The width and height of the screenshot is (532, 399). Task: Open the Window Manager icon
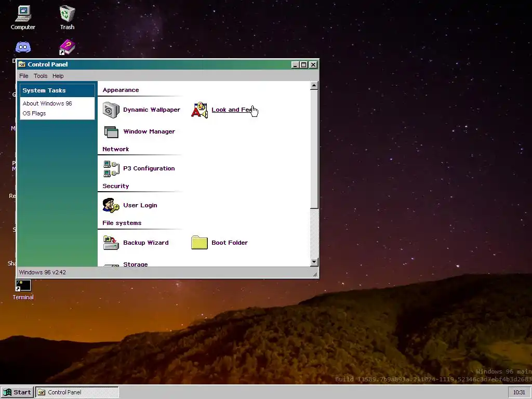(111, 131)
